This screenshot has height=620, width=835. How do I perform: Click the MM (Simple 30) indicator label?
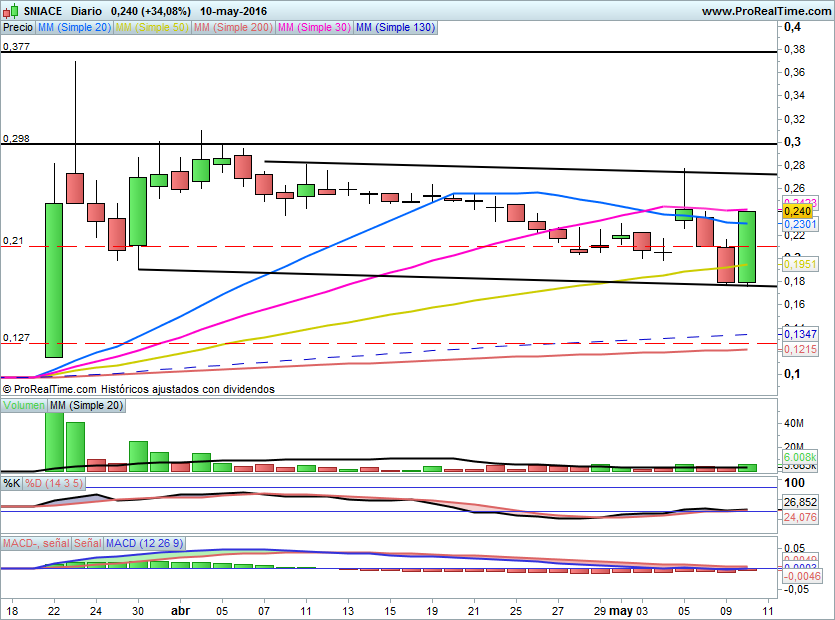pyautogui.click(x=313, y=28)
